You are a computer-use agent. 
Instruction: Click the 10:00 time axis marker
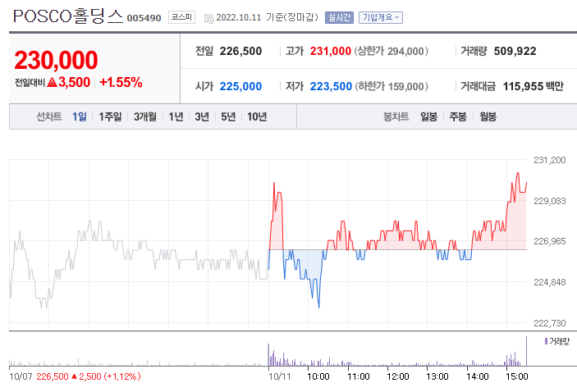pyautogui.click(x=318, y=376)
